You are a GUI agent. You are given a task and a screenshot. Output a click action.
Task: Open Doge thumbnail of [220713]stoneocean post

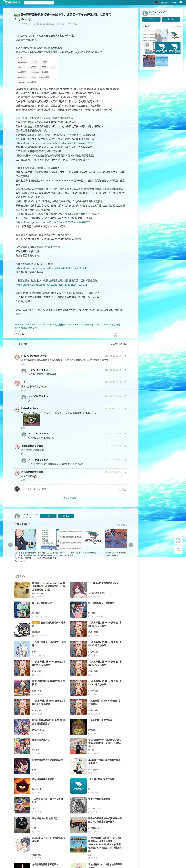pos(22,590)
